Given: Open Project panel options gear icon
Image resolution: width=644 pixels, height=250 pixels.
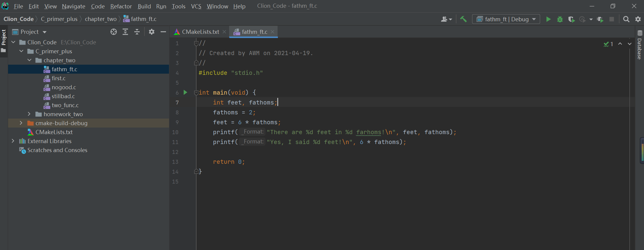Looking at the screenshot, I should [152, 32].
